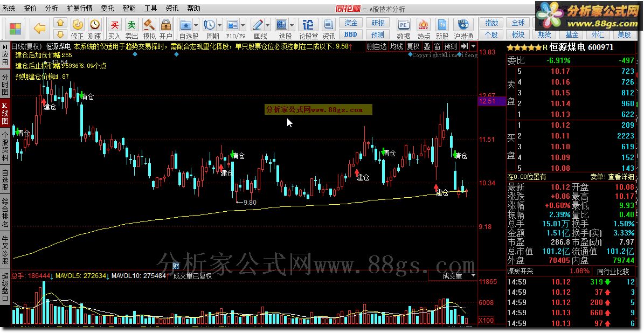Switch to 牛叉诊股 side tab

tap(5, 249)
